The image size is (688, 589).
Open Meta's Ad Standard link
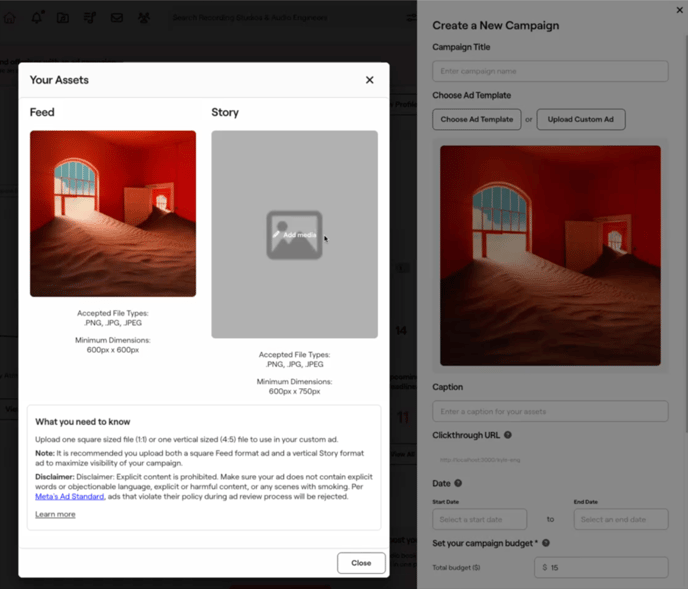(70, 496)
